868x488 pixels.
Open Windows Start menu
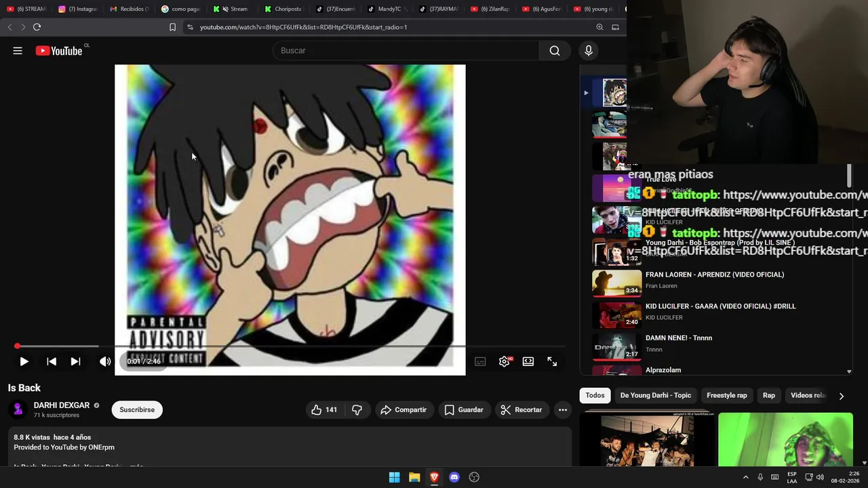[x=394, y=477]
